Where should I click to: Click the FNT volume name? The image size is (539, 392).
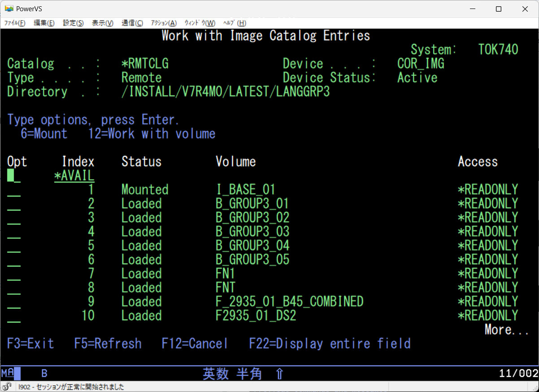click(226, 288)
